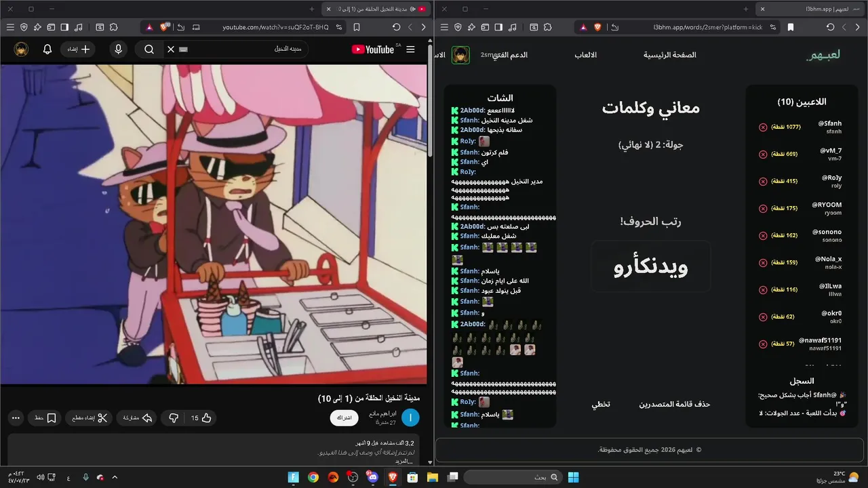Reload the l3bhm.app page

tap(830, 27)
